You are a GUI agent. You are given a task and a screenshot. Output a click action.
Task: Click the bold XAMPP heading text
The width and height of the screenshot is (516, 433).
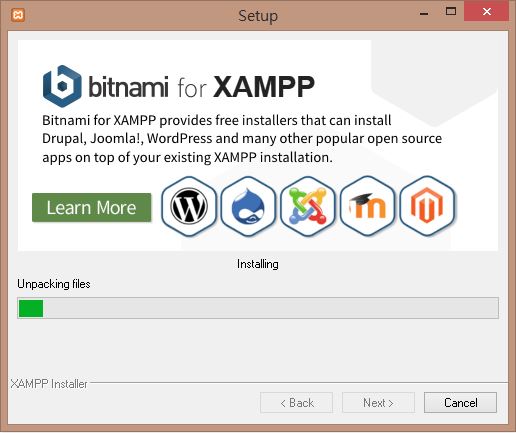[264, 87]
